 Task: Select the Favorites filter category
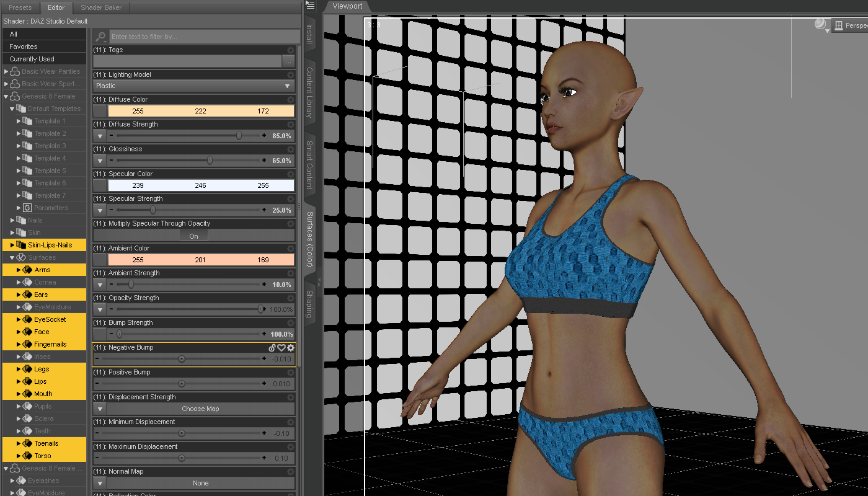pos(44,46)
